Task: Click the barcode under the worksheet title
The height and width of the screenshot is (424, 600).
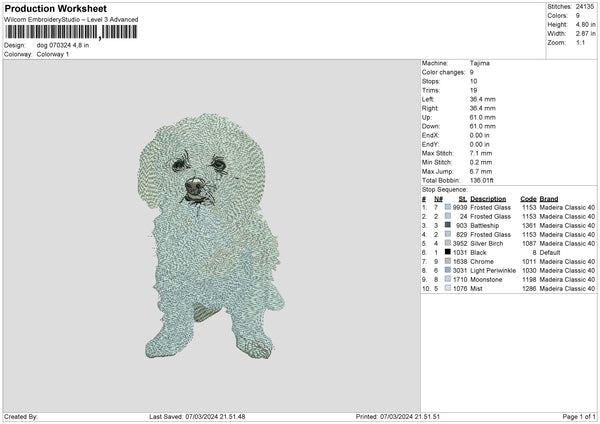Action: (71, 32)
